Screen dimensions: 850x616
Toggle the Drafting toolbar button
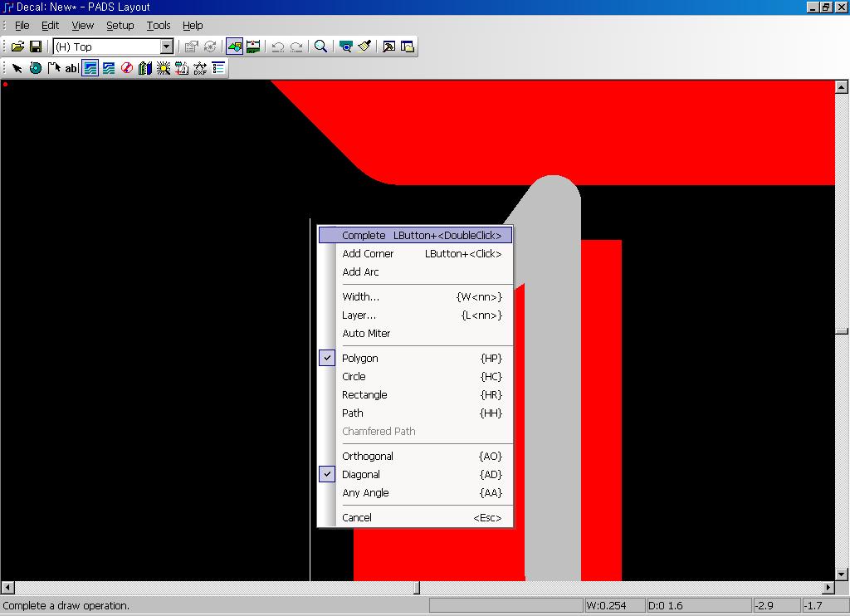[234, 46]
